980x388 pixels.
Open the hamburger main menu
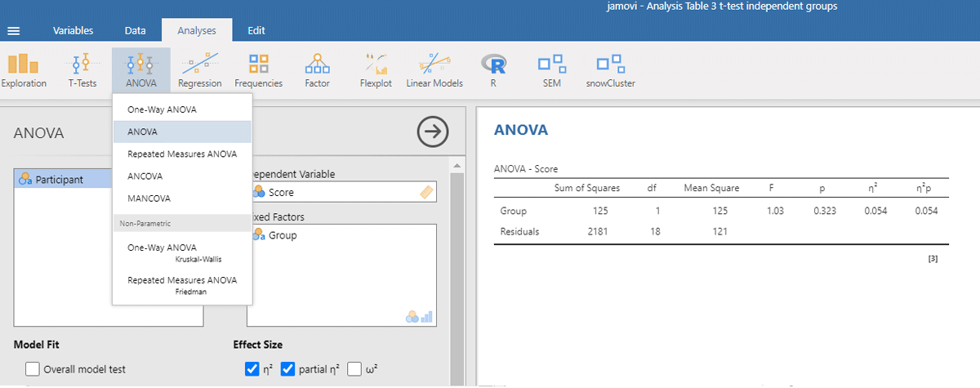14,31
